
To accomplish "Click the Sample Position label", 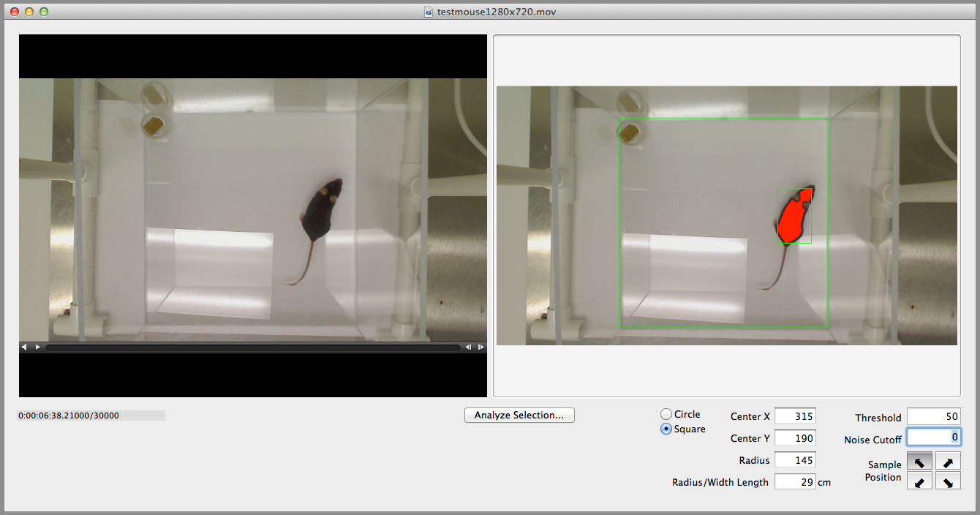I will (x=884, y=471).
